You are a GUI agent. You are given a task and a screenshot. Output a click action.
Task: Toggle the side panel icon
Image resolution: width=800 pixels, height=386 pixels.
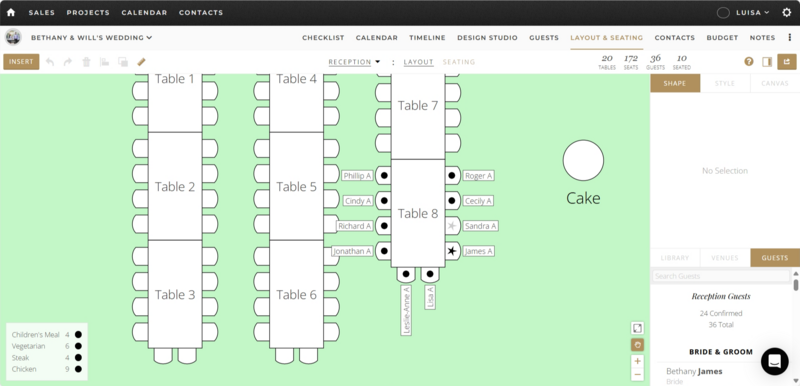pyautogui.click(x=767, y=62)
